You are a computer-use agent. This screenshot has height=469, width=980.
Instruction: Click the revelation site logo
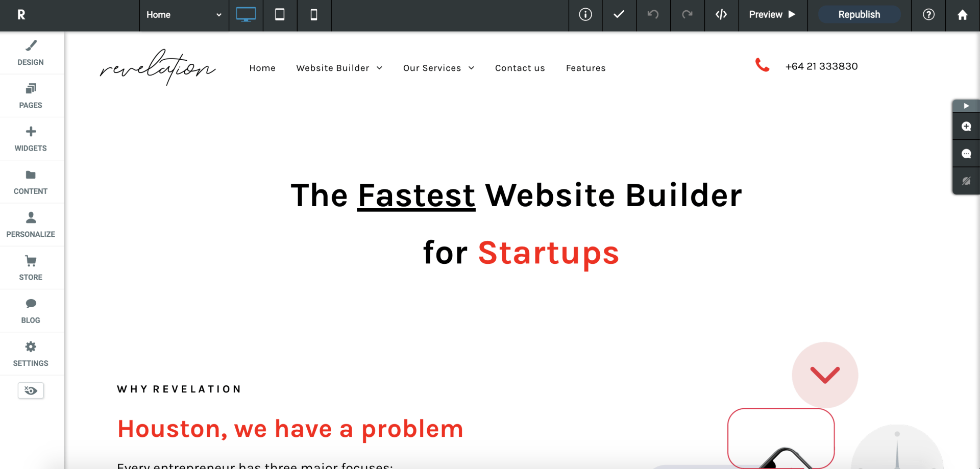click(158, 67)
